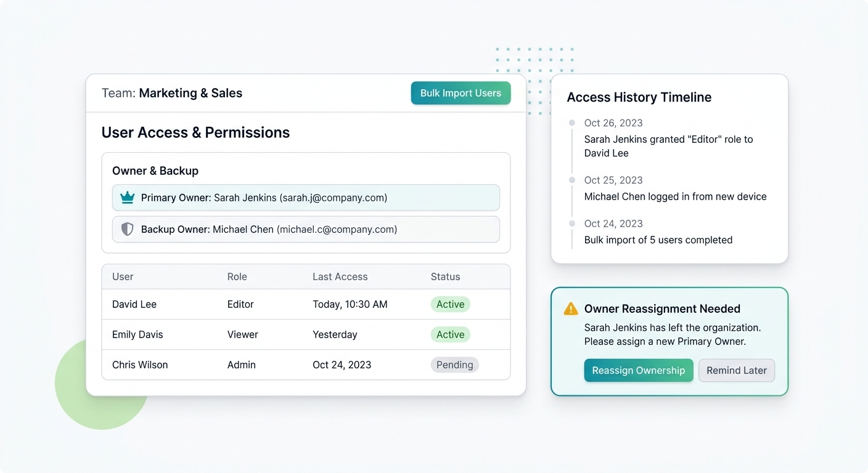
Task: Click the Oct 24, 2023 timeline dot
Action: 572,224
